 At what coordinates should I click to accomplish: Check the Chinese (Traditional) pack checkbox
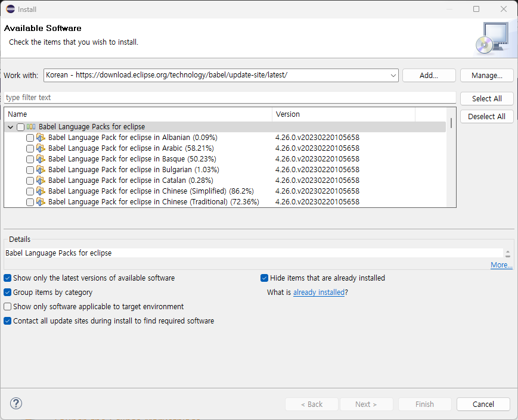pyautogui.click(x=30, y=202)
